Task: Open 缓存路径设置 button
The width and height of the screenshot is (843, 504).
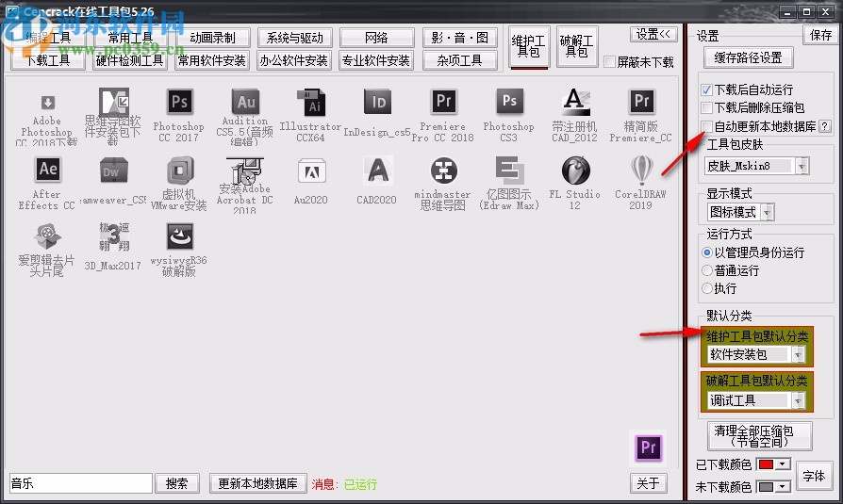Action: 749,57
